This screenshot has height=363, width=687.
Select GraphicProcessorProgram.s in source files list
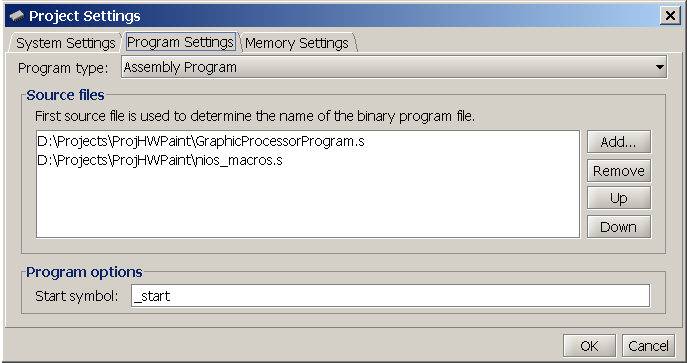(201, 141)
